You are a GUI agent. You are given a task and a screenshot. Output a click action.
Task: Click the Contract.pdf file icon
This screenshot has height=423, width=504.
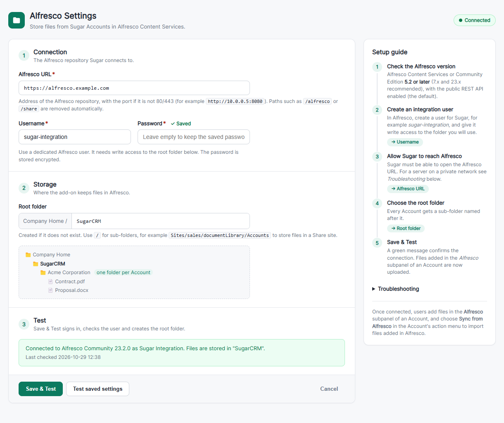coord(50,282)
